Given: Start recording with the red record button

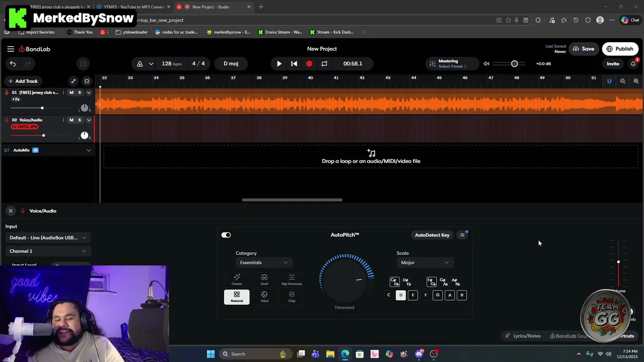Looking at the screenshot, I should click(309, 64).
